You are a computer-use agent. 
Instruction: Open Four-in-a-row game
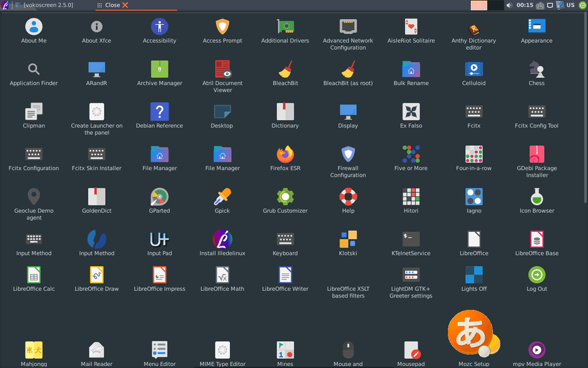[474, 158]
